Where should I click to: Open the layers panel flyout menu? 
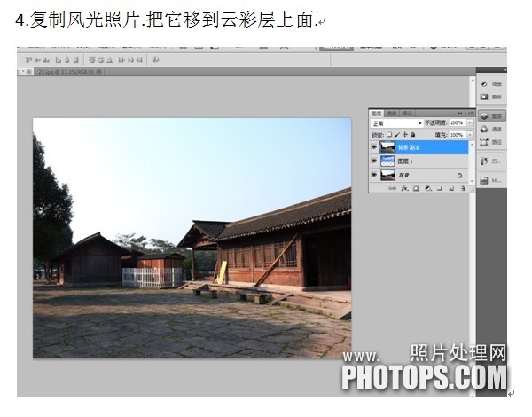(x=471, y=113)
